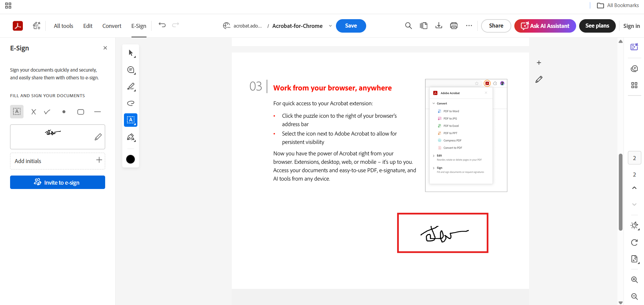Click the document vertical scrollbar thumb
Screen dimensions: 644x305
(620, 192)
